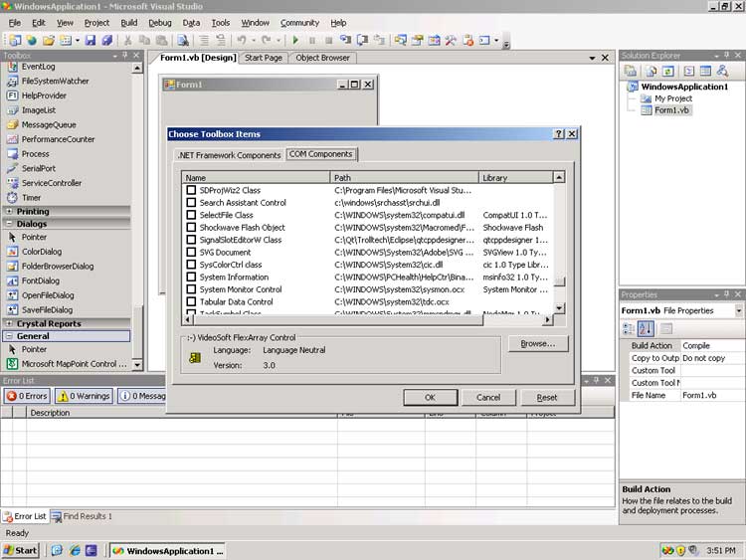
Task: Select FileSystemWatcher in Toolbox
Action: 55,81
